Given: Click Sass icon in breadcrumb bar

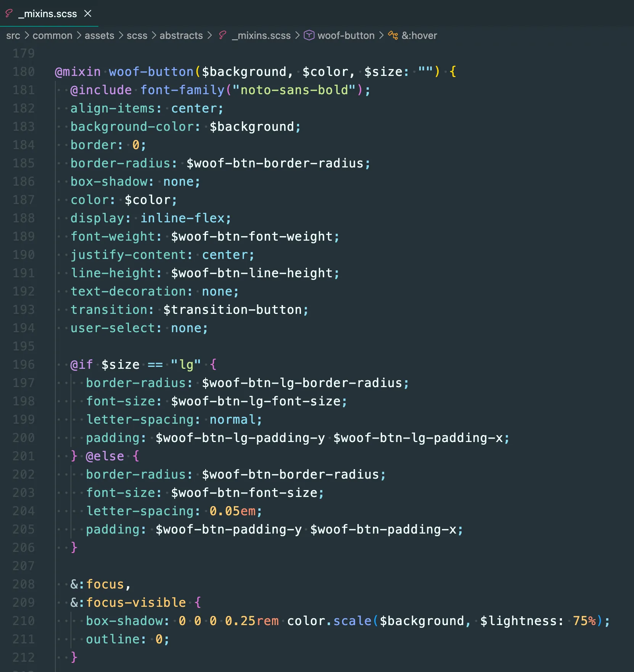Looking at the screenshot, I should 223,35.
